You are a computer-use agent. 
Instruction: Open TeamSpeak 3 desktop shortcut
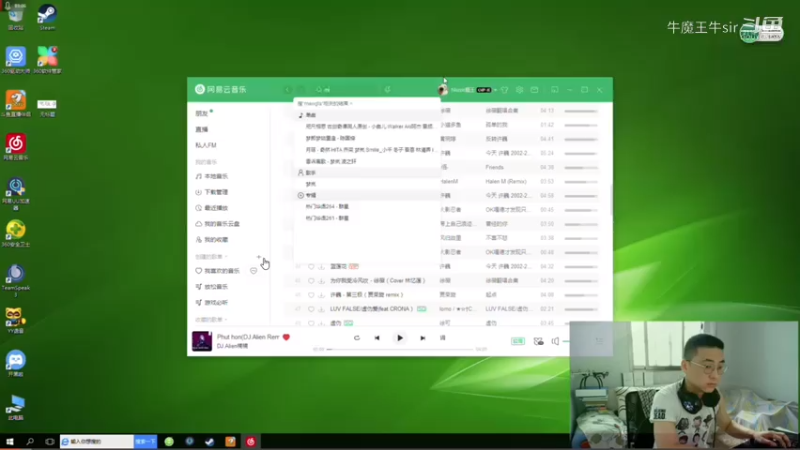point(16,280)
